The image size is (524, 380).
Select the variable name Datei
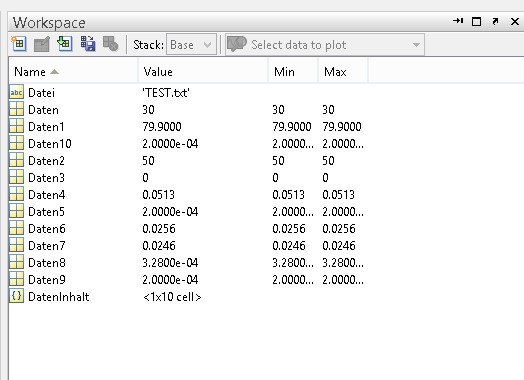pos(41,93)
